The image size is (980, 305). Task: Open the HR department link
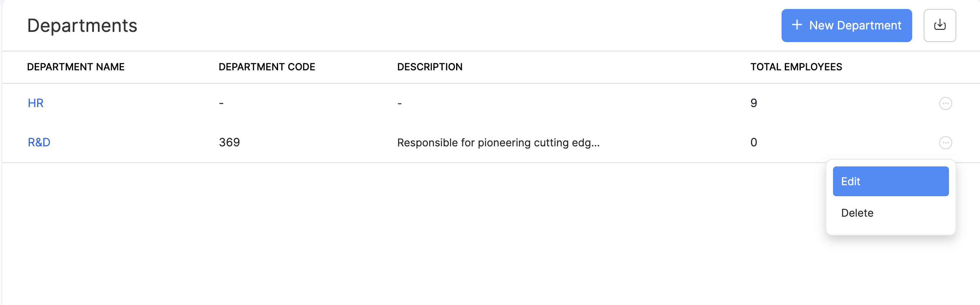[x=36, y=103]
